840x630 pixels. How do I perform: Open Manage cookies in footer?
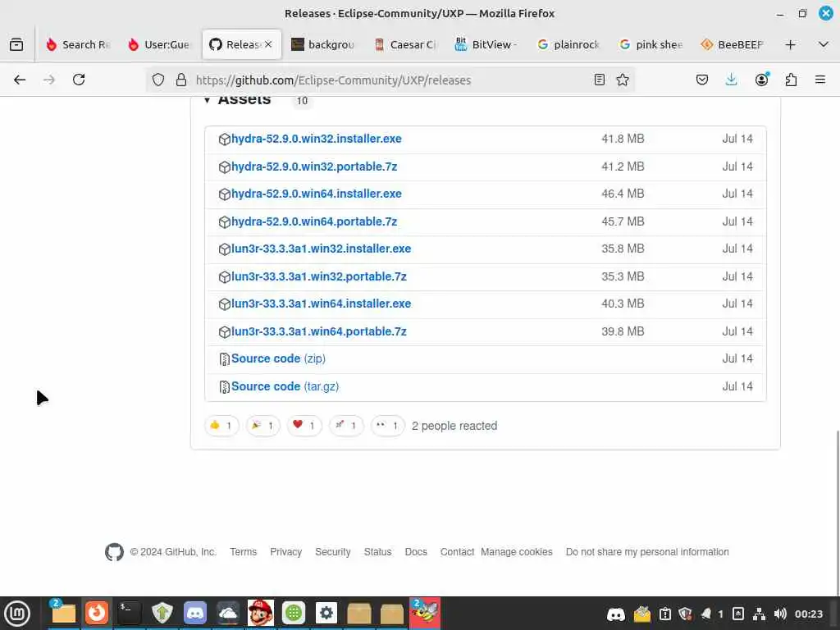(517, 552)
